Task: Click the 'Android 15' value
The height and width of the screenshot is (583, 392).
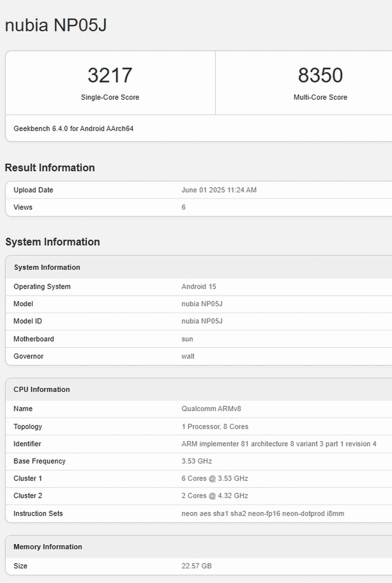Action: [199, 287]
